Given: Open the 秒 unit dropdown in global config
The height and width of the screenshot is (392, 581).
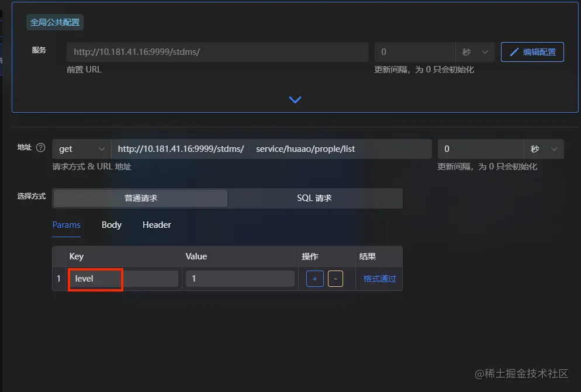Looking at the screenshot, I should pyautogui.click(x=475, y=52).
